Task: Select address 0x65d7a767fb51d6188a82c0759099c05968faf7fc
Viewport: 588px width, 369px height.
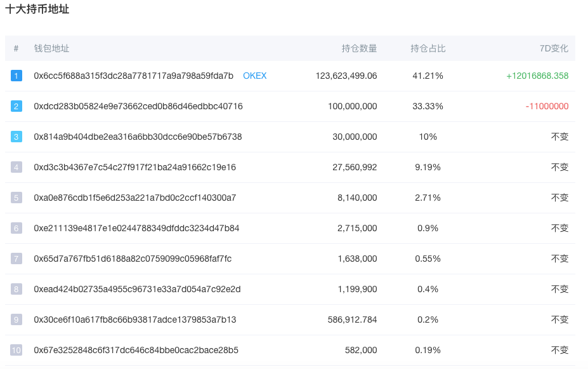Action: (133, 258)
